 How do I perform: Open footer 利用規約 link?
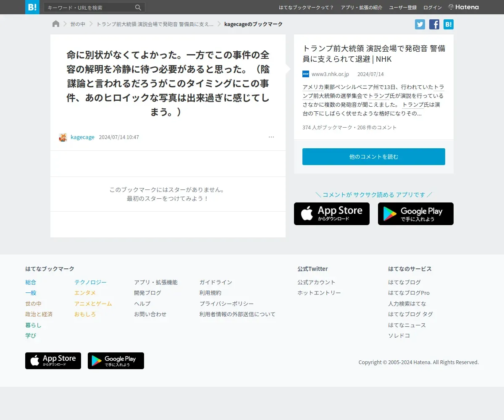(210, 293)
